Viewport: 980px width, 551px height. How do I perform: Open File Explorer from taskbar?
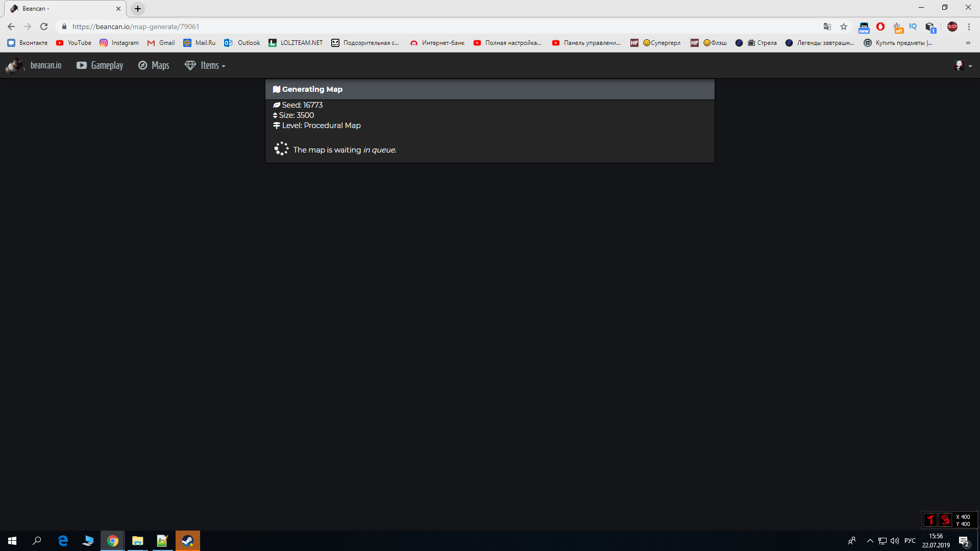(x=137, y=541)
